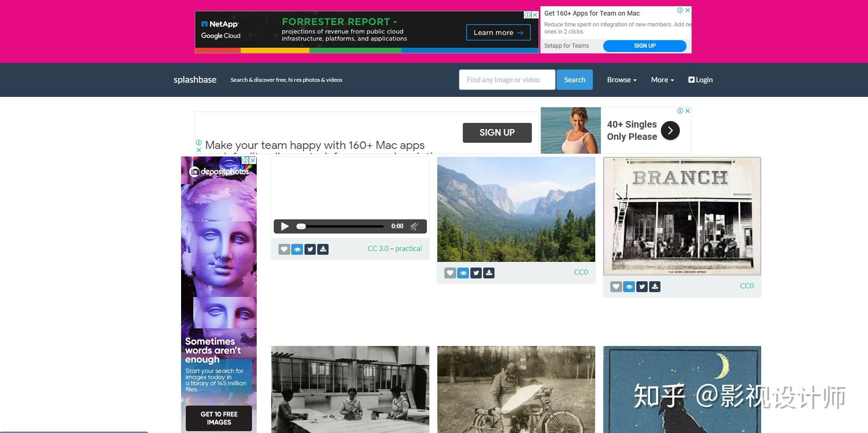Viewport: 868px width, 433px height.
Task: Click 'Setapp for Teams' label
Action: (x=566, y=46)
